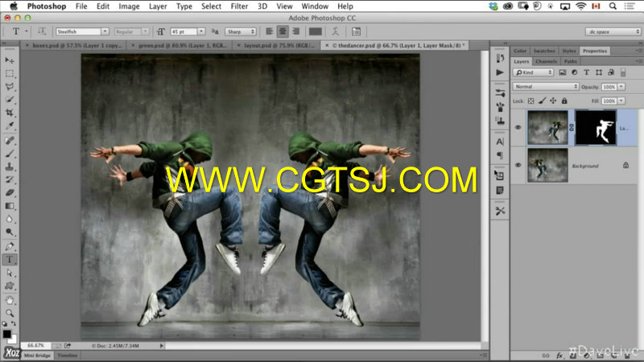Image resolution: width=644 pixels, height=362 pixels.
Task: Toggle lock all for layer
Action: (564, 101)
